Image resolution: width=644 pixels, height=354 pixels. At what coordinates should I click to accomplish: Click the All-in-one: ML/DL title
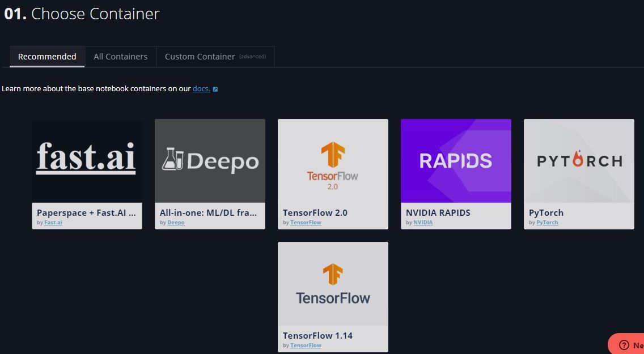(x=208, y=212)
